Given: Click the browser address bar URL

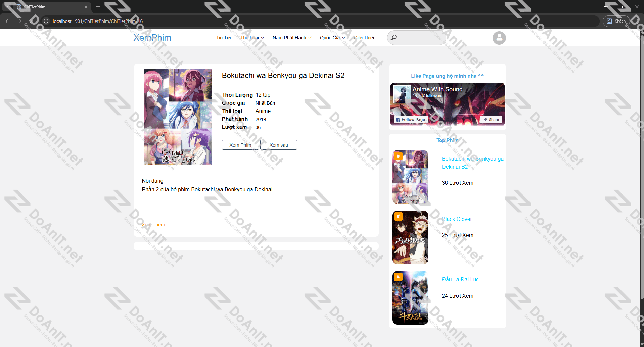Looking at the screenshot, I should [x=97, y=21].
